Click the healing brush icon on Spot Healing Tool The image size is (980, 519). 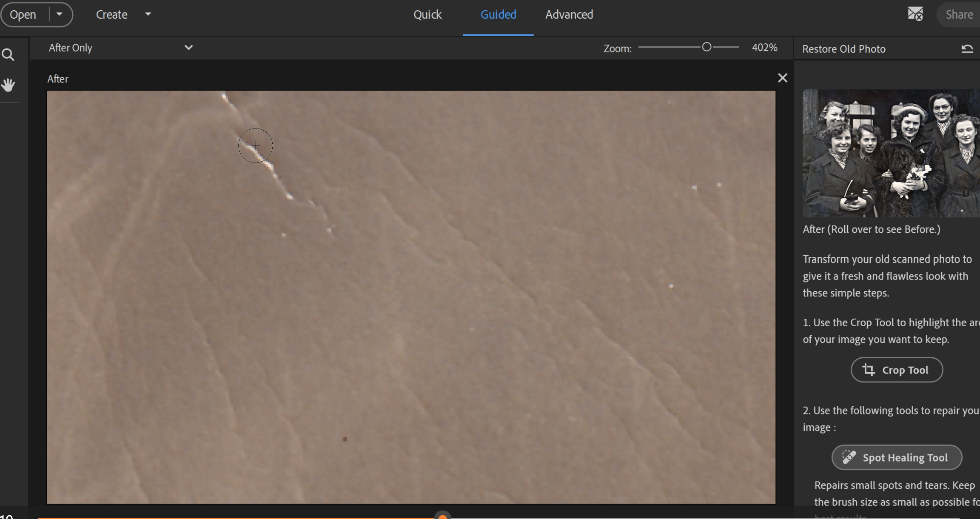(849, 457)
